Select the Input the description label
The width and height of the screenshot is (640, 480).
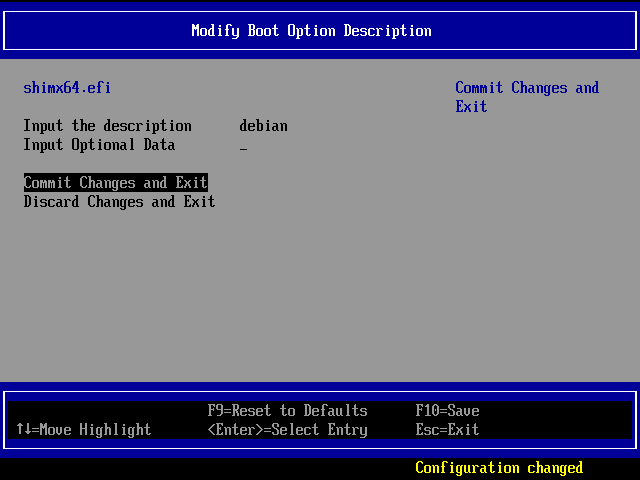107,126
